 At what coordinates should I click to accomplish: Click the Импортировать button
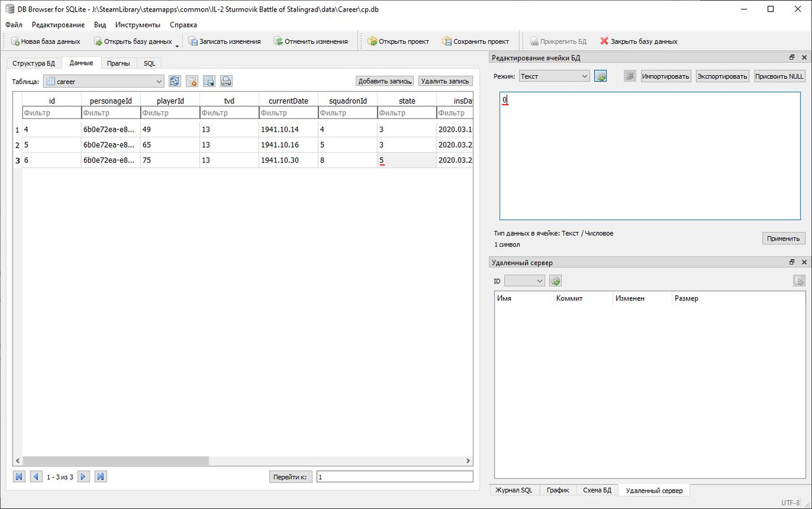coord(666,76)
